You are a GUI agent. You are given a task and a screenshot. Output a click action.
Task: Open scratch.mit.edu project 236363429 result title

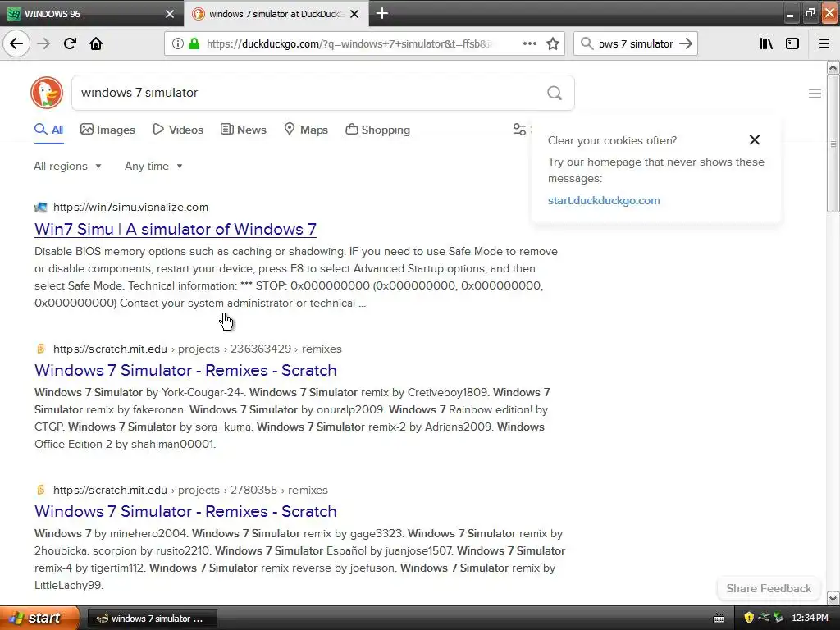[185, 370]
